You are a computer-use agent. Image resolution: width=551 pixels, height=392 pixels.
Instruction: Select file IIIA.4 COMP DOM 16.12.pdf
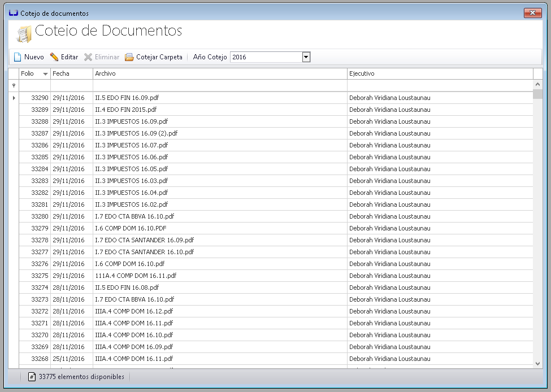click(x=134, y=311)
